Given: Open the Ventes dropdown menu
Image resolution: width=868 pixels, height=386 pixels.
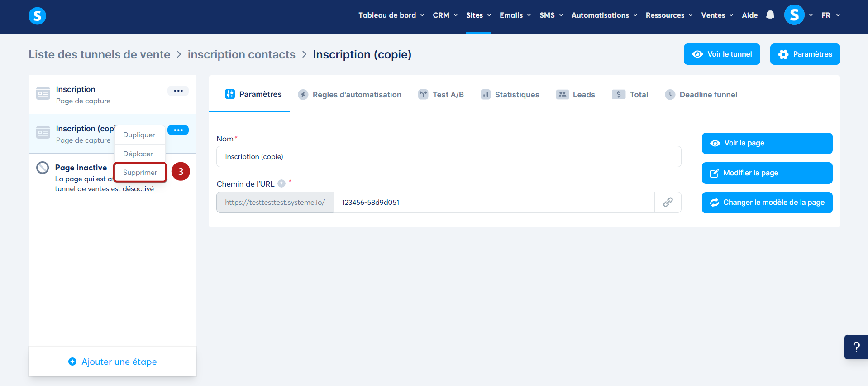Looking at the screenshot, I should pos(717,15).
